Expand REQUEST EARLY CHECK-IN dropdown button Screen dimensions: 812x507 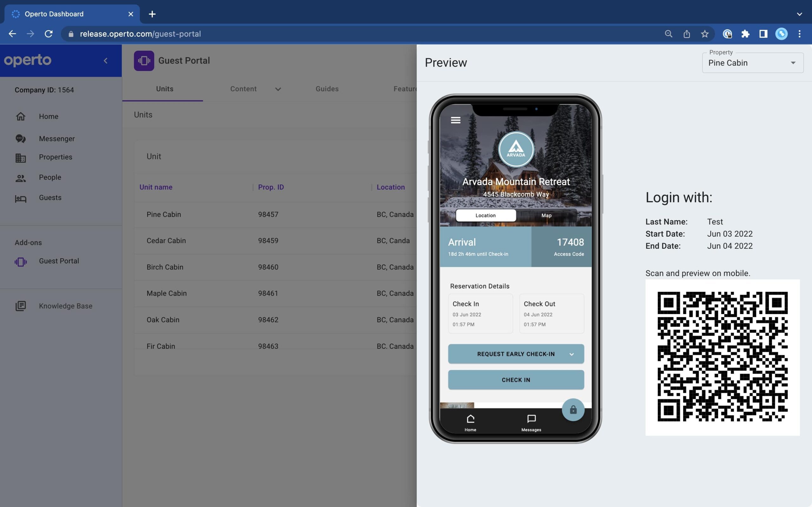coord(572,354)
